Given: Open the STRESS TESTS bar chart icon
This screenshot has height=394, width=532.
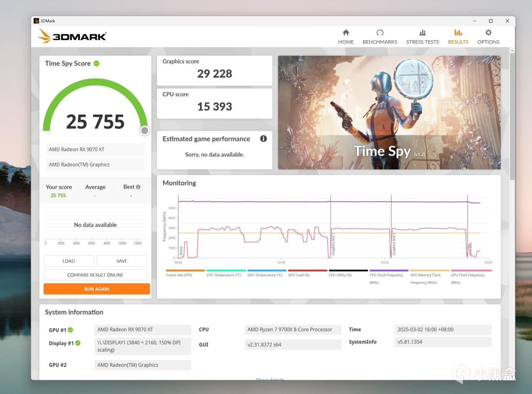Looking at the screenshot, I should (422, 32).
